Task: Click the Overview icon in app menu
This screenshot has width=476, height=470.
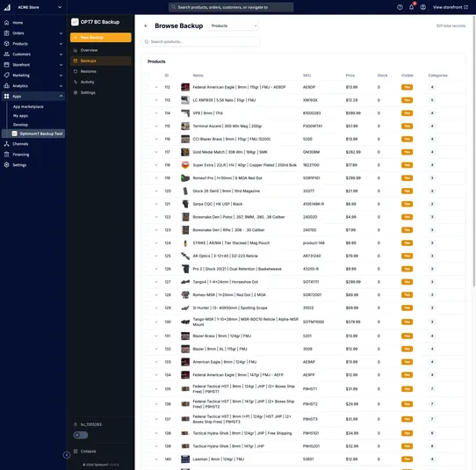Action: tap(76, 50)
